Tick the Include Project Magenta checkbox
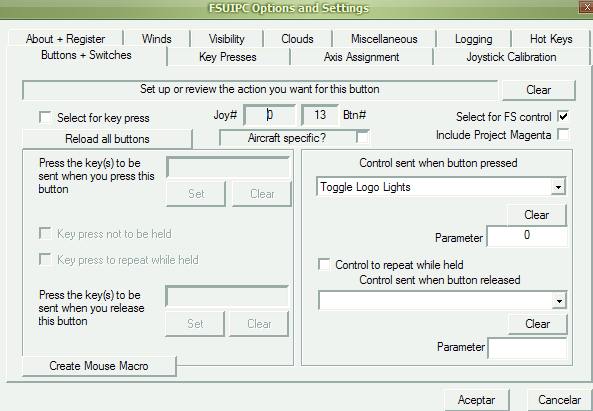Screen dimensions: 593x411 pos(563,134)
